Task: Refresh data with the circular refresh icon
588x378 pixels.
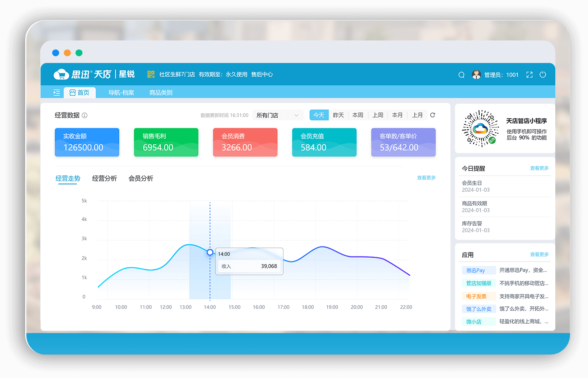Action: 432,115
